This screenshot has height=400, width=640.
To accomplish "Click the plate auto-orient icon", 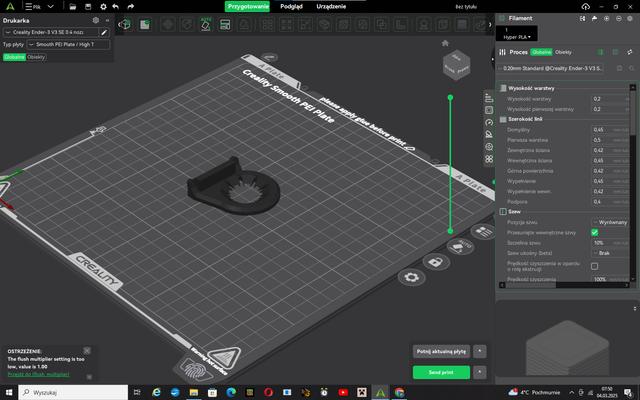I will click(x=460, y=246).
